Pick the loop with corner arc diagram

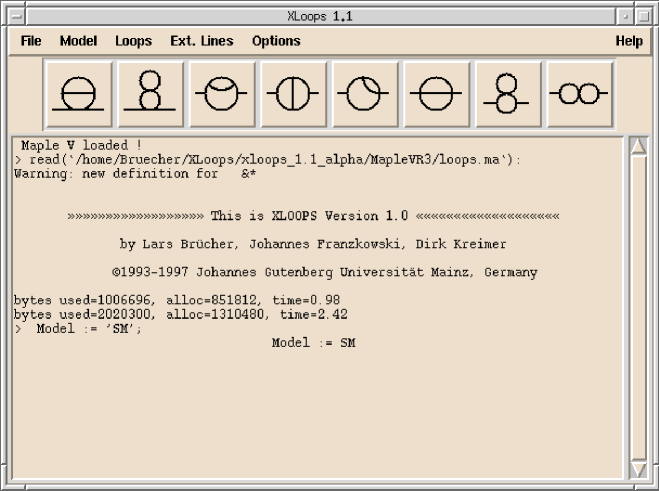tap(364, 94)
